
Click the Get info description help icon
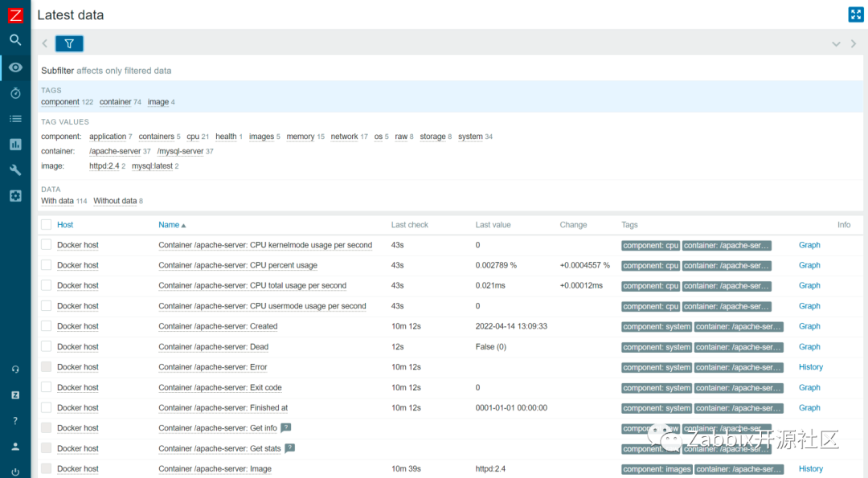pos(285,427)
